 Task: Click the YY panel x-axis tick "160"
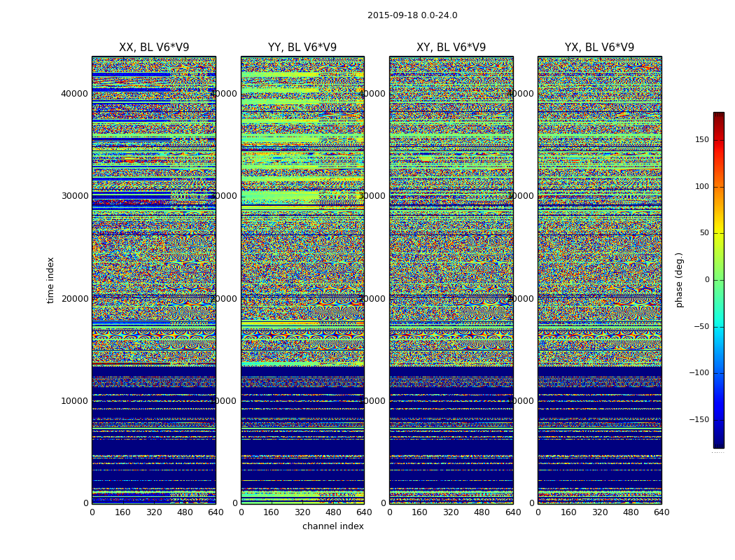click(272, 512)
